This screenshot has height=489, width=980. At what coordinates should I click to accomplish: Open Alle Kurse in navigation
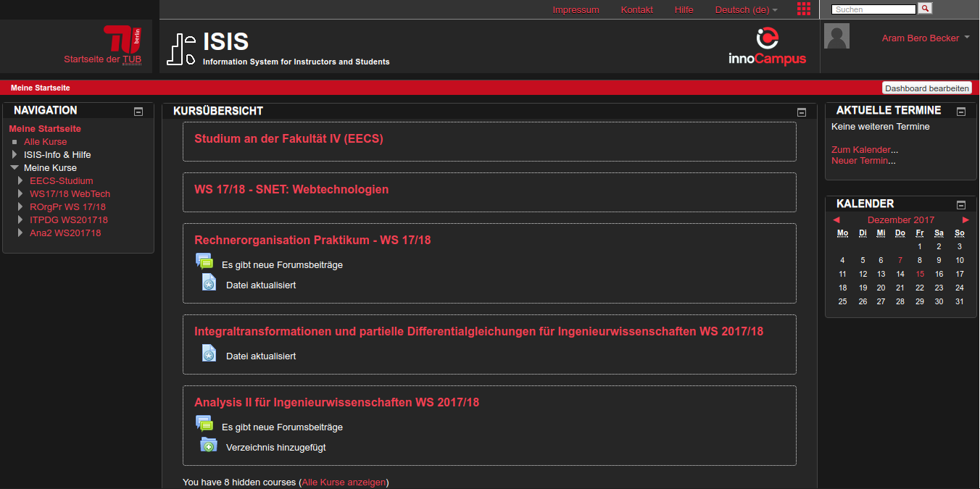[45, 141]
